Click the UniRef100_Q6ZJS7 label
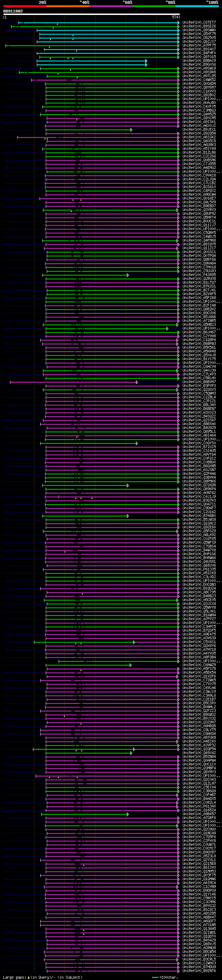The image size is (222, 980). (199, 41)
